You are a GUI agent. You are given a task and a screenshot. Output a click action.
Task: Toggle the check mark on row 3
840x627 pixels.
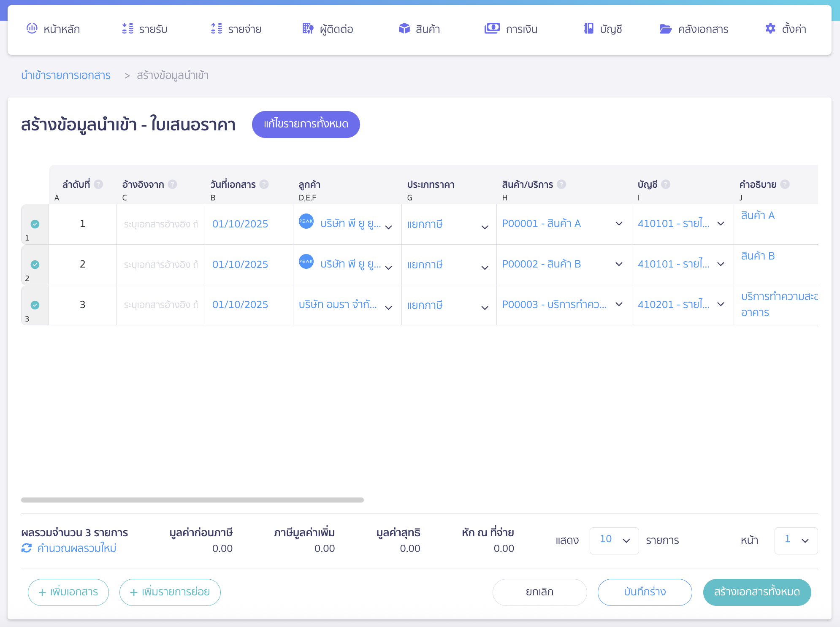(x=35, y=305)
